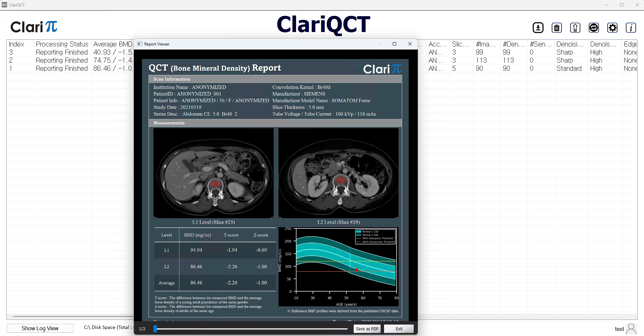The width and height of the screenshot is (644, 336).
Task: Close the Report Viewer window
Action: 410,44
